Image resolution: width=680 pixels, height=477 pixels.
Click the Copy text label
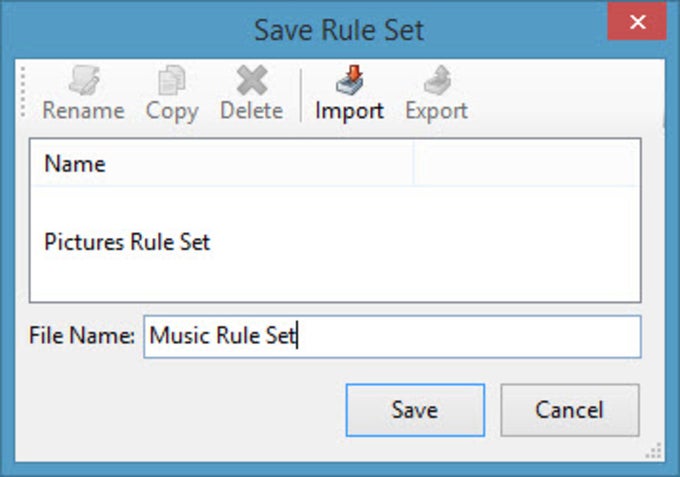[171, 110]
